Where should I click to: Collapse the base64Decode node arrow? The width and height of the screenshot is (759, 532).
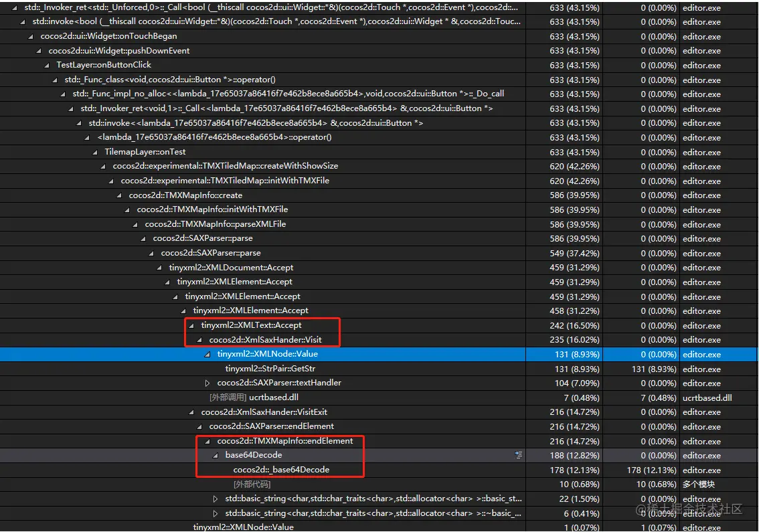pyautogui.click(x=216, y=455)
